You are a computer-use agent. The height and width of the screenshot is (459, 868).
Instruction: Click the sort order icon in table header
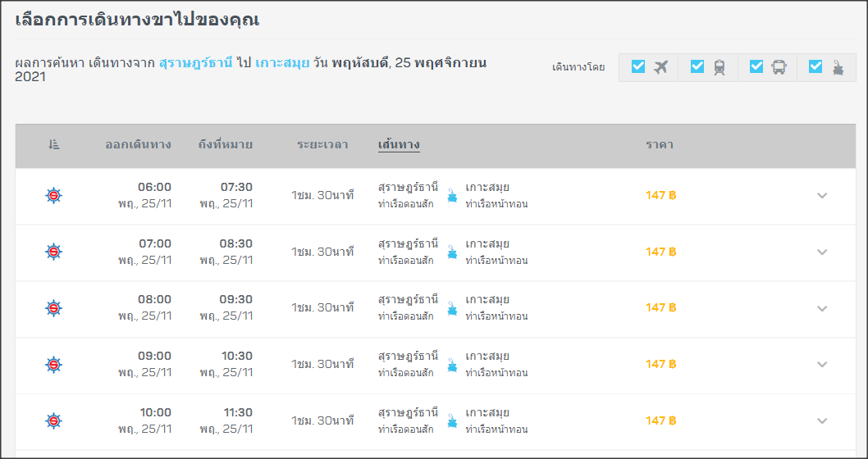click(x=53, y=145)
